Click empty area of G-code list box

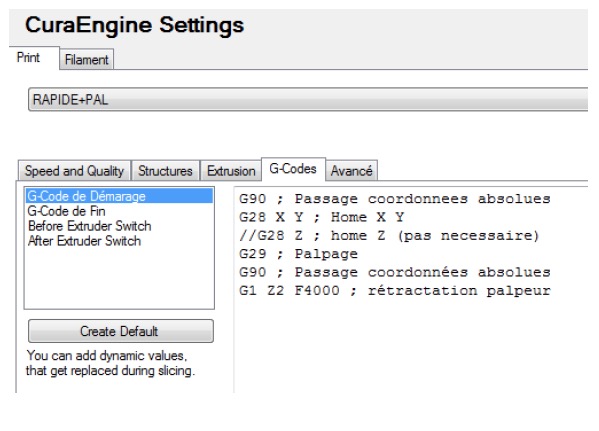(x=119, y=279)
